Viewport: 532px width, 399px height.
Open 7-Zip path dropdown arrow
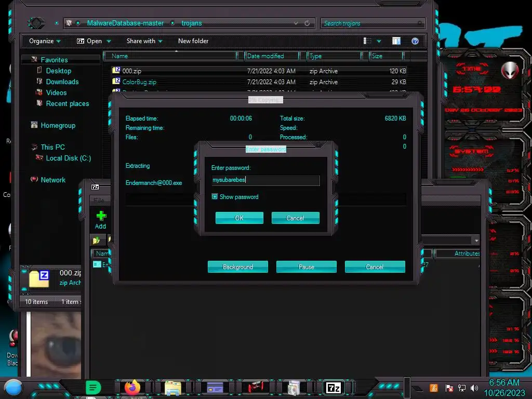476,241
